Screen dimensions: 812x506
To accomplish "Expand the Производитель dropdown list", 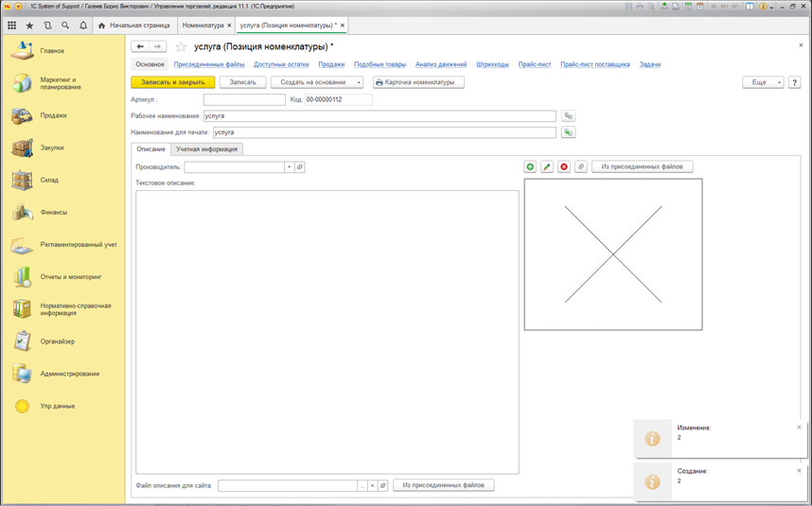I will coord(289,166).
